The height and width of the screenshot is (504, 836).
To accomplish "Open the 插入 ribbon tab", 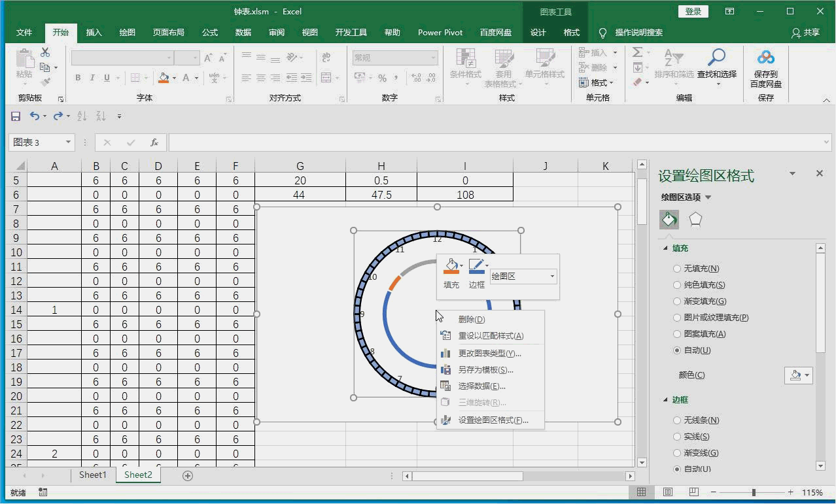I will coord(94,33).
